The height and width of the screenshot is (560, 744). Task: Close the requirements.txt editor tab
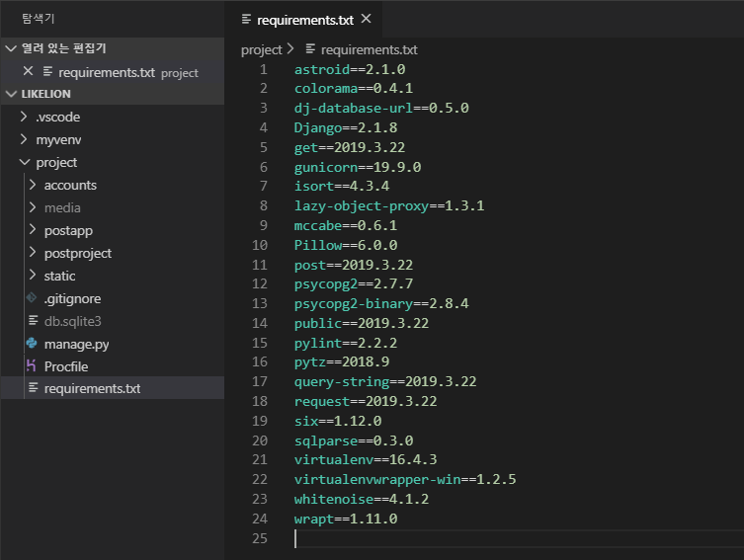pyautogui.click(x=366, y=19)
